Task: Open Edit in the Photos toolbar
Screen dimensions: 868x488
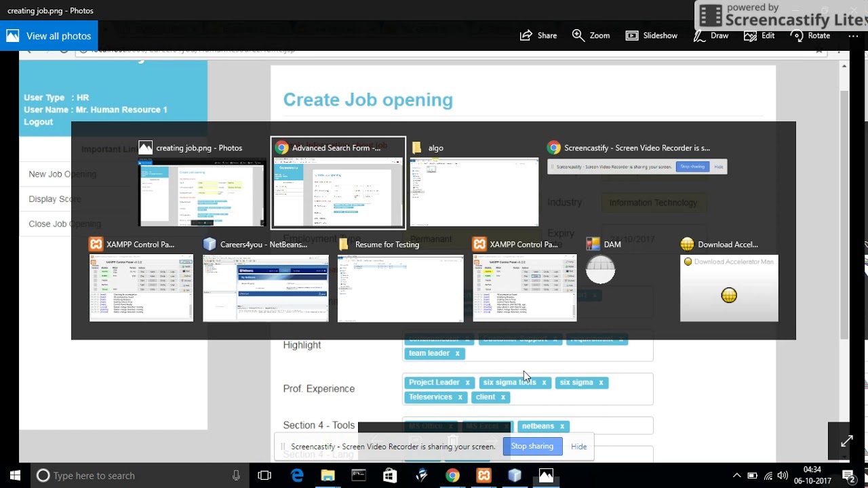Action: [x=760, y=35]
